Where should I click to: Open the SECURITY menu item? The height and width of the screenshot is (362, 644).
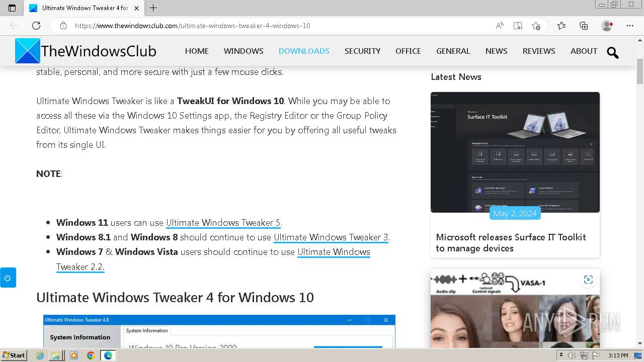click(362, 51)
